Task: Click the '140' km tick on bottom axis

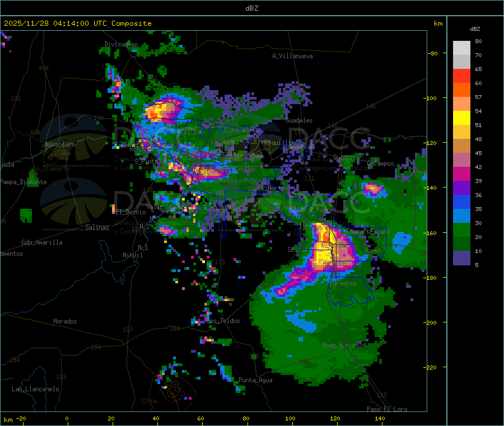Action: [380, 418]
